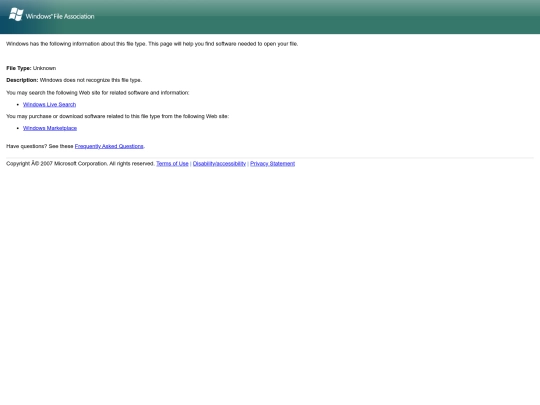The image size is (540, 405).
Task: Open the Privacy Statement link
Action: (272, 164)
